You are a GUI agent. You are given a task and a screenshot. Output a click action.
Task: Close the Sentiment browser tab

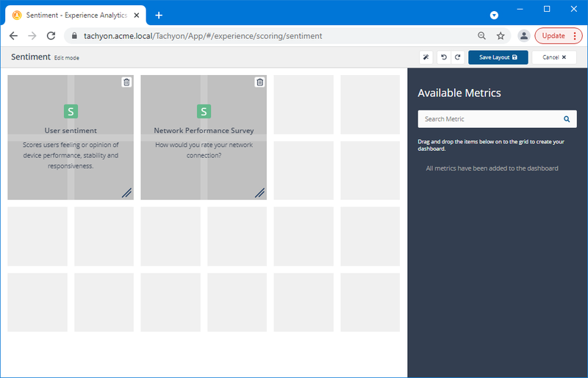pos(137,15)
